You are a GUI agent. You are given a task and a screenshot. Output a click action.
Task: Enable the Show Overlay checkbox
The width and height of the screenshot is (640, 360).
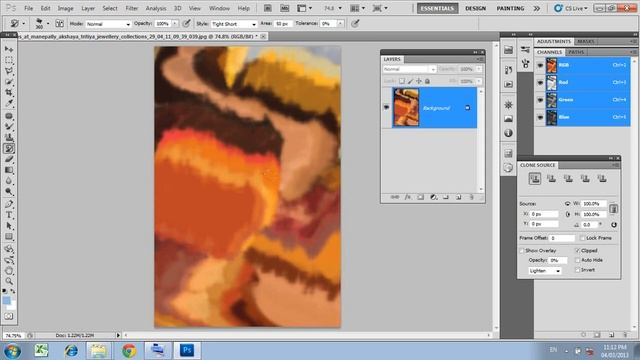(x=522, y=251)
